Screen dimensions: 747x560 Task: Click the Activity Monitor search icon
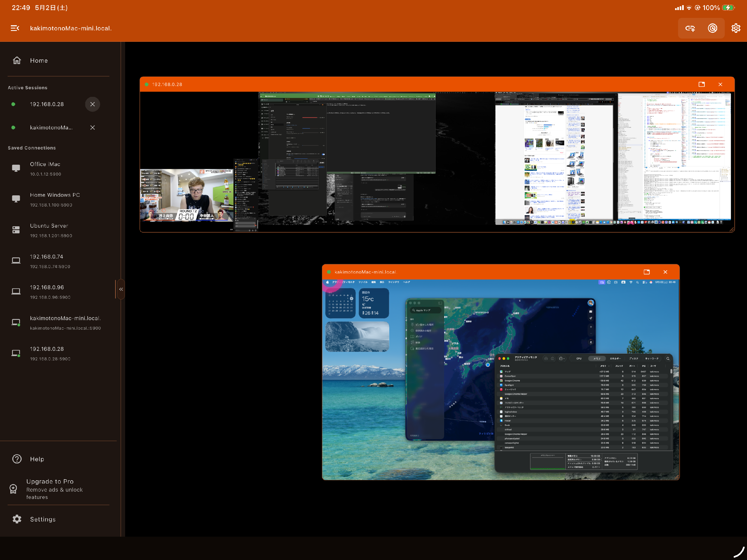click(668, 358)
